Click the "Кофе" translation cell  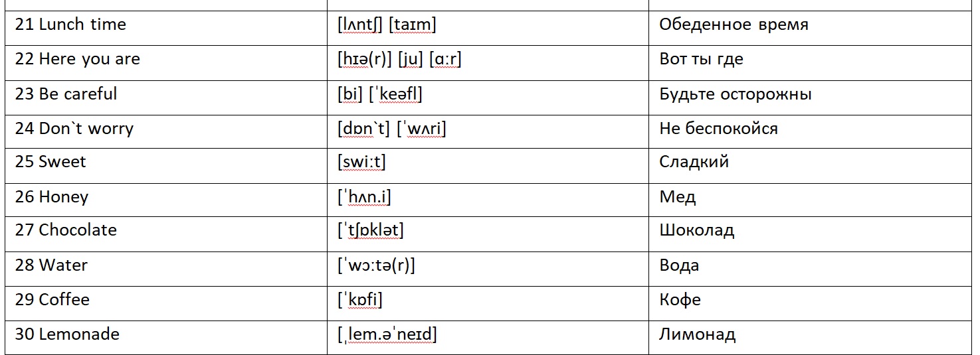680,300
